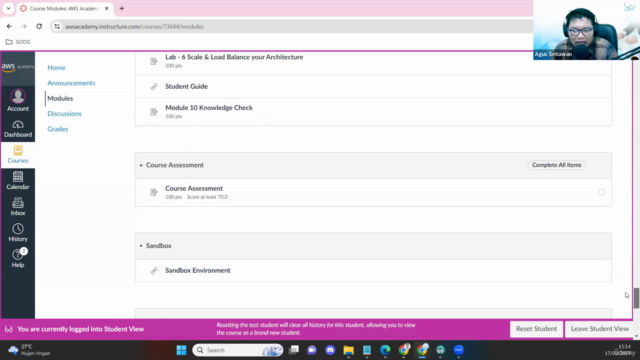This screenshot has height=360, width=640.
Task: Click the Lab 6 assignment icon
Action: pyautogui.click(x=154, y=61)
